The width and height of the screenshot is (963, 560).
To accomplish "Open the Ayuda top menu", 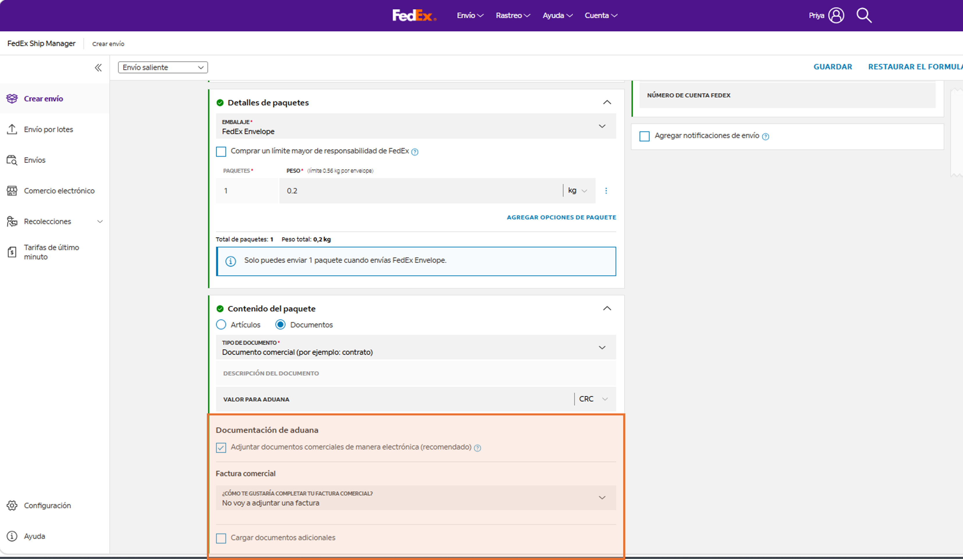I will [557, 16].
